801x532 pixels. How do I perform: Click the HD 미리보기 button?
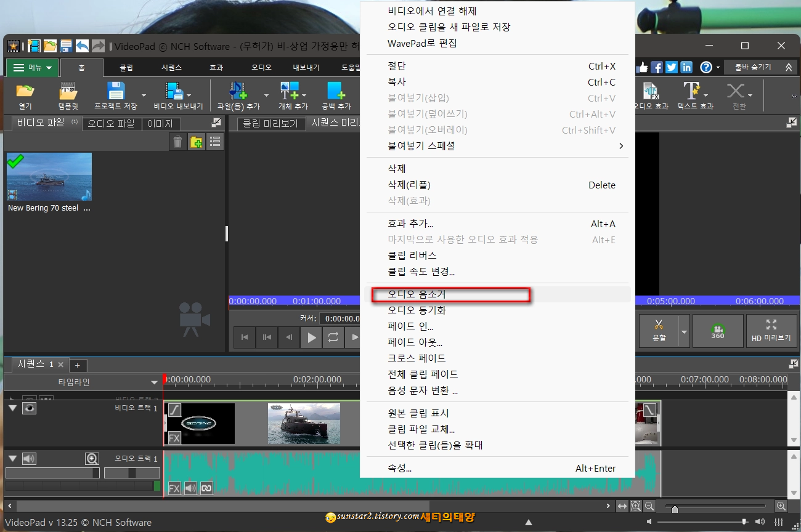(772, 331)
